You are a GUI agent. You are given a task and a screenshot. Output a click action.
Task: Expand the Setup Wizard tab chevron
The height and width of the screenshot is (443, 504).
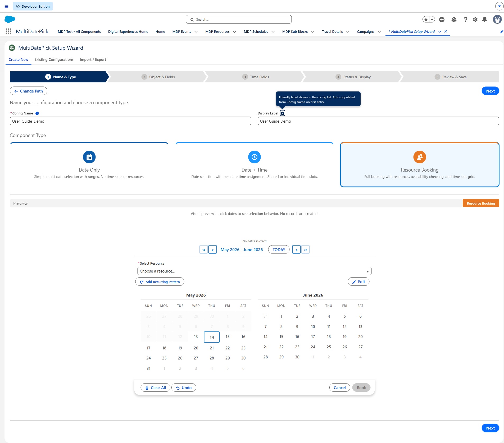click(440, 32)
